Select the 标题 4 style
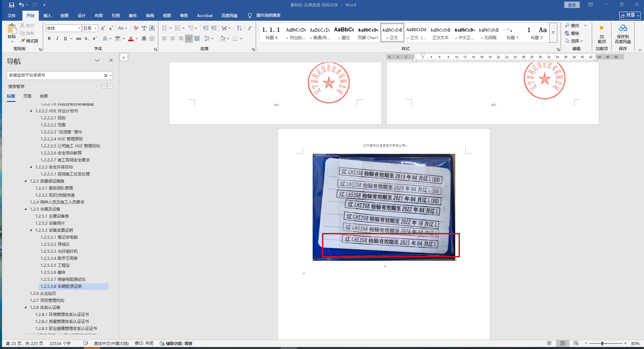Screen dimensions: 644x349 pyautogui.click(x=271, y=33)
